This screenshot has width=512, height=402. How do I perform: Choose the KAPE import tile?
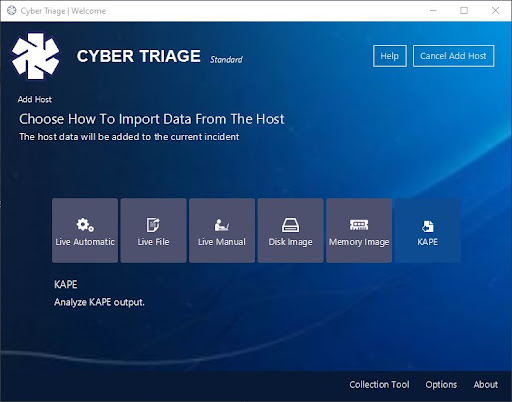coord(428,231)
